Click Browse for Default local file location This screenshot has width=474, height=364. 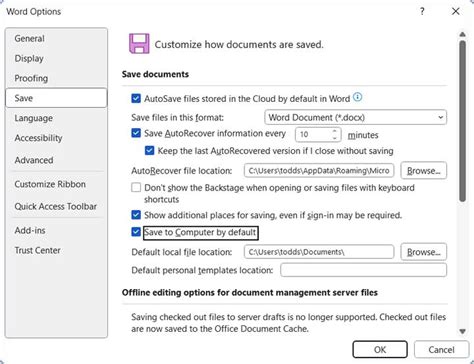click(x=424, y=252)
